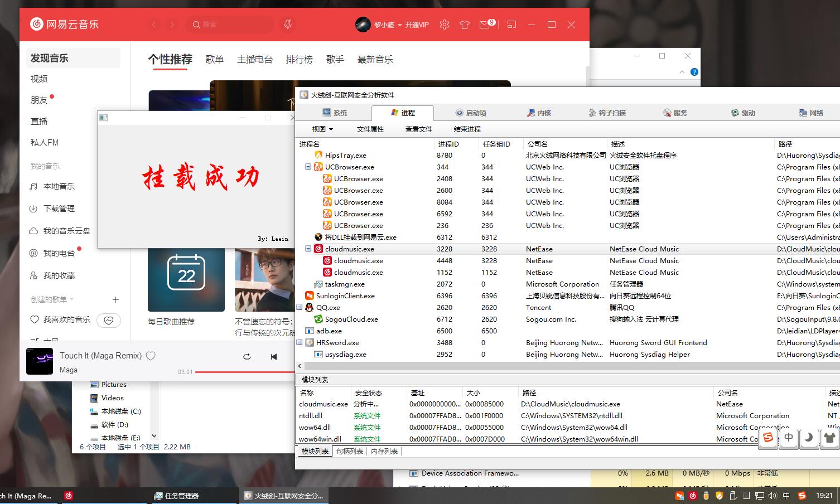Open 任务管理器 from the taskbar
Screen dimensions: 840x504
pyautogui.click(x=177, y=496)
